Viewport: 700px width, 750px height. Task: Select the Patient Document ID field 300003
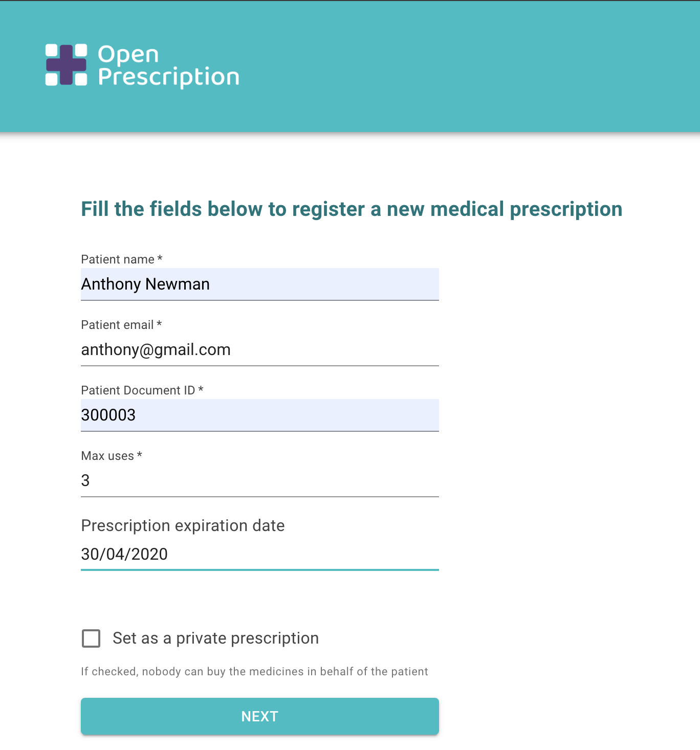(x=260, y=415)
